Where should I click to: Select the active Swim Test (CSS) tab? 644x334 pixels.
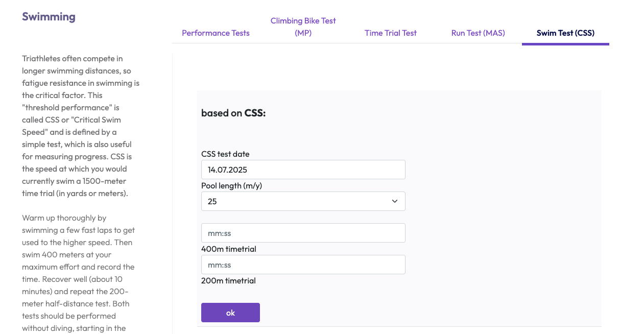pos(565,33)
